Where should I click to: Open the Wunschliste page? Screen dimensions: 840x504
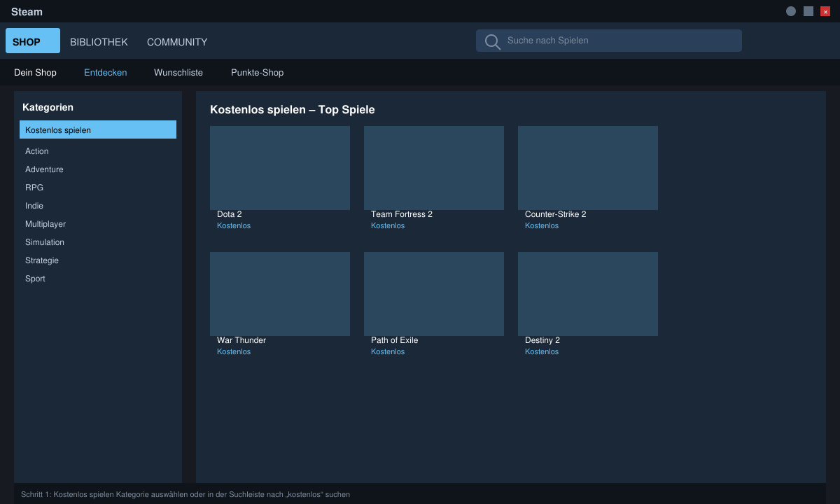tap(178, 72)
